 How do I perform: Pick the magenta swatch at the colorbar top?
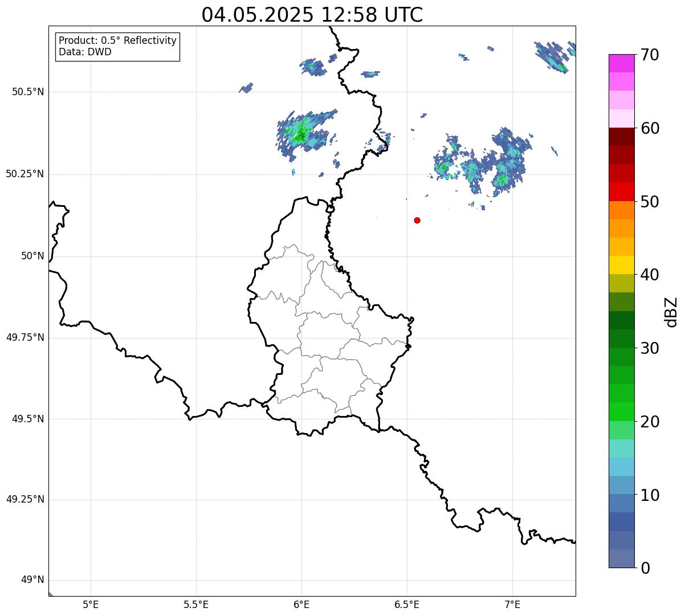click(621, 63)
